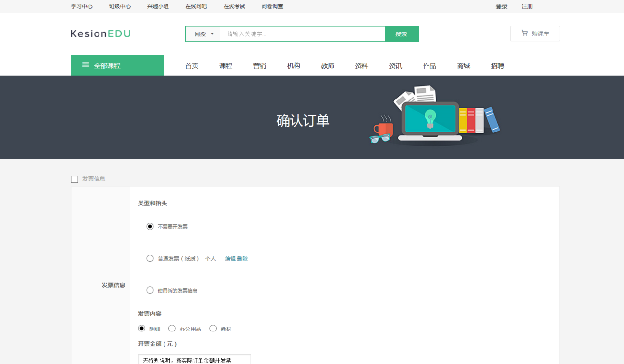Select 办公用品 as invoice content
The image size is (624, 364).
171,328
